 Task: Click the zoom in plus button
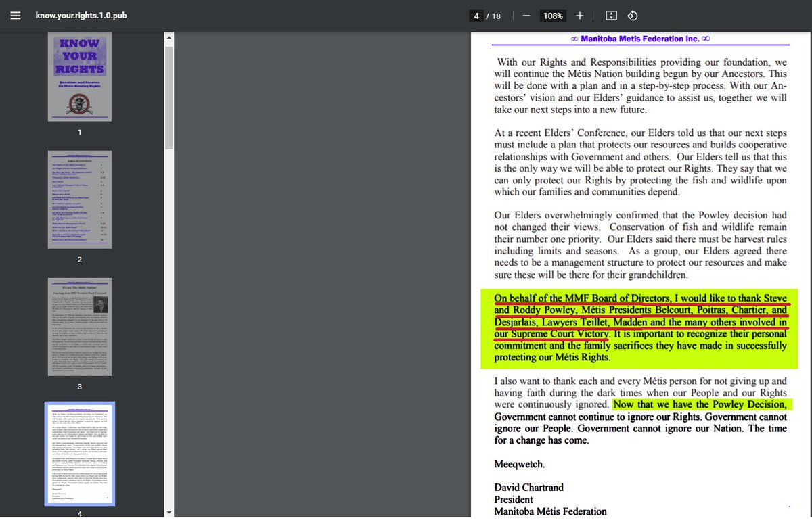coord(580,16)
